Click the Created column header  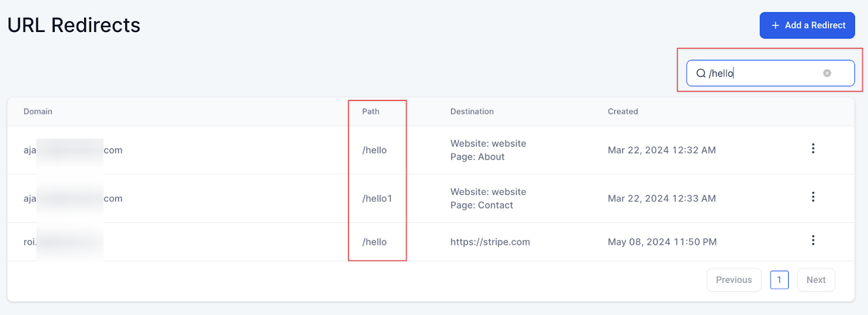point(623,111)
